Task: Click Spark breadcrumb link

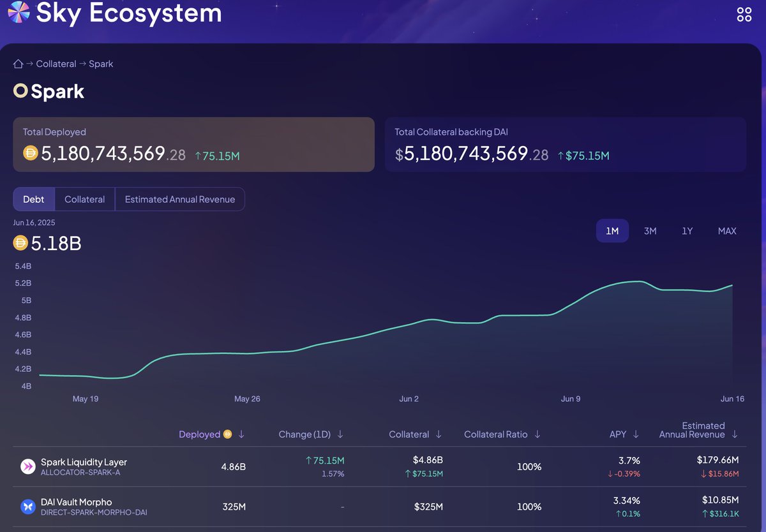Action: [101, 64]
